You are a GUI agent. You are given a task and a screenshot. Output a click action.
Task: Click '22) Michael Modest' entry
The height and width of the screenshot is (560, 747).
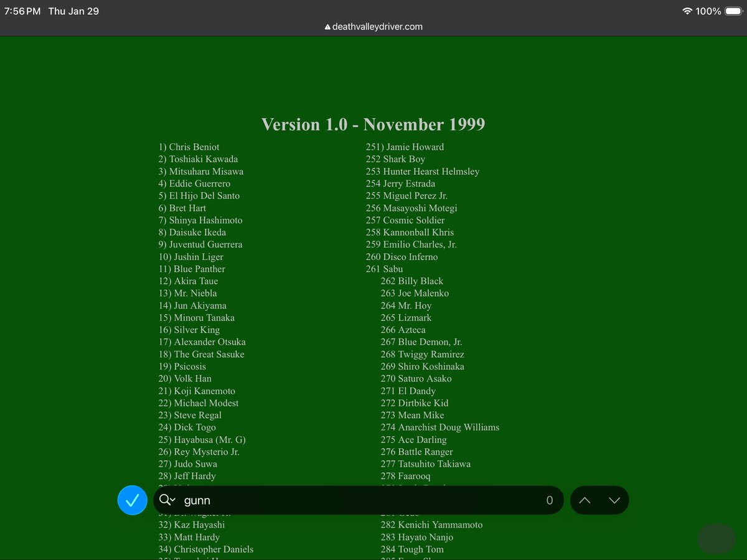click(198, 403)
